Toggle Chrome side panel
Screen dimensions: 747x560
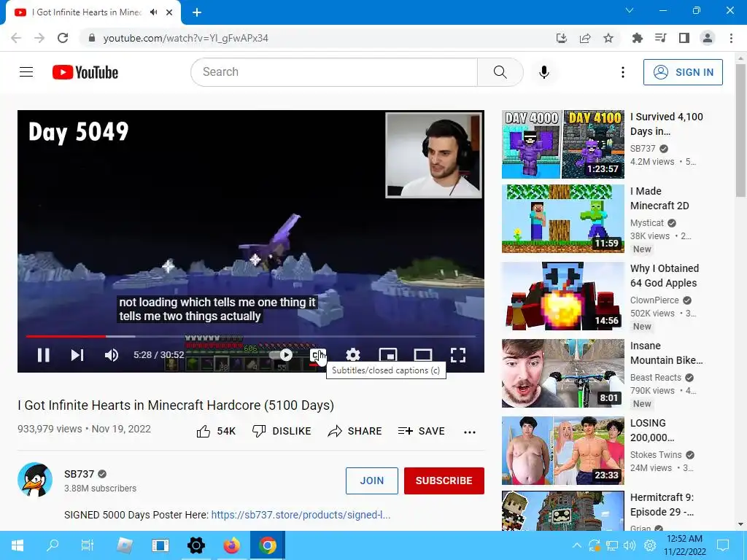[x=684, y=38]
